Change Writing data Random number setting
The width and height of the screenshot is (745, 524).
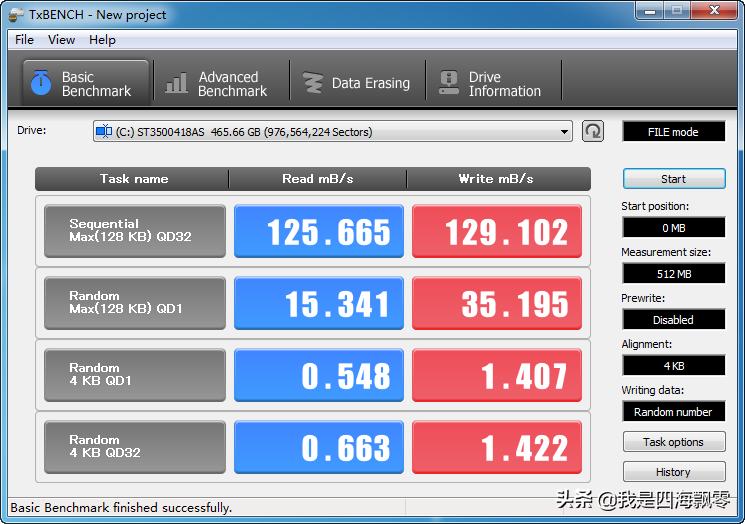[674, 411]
